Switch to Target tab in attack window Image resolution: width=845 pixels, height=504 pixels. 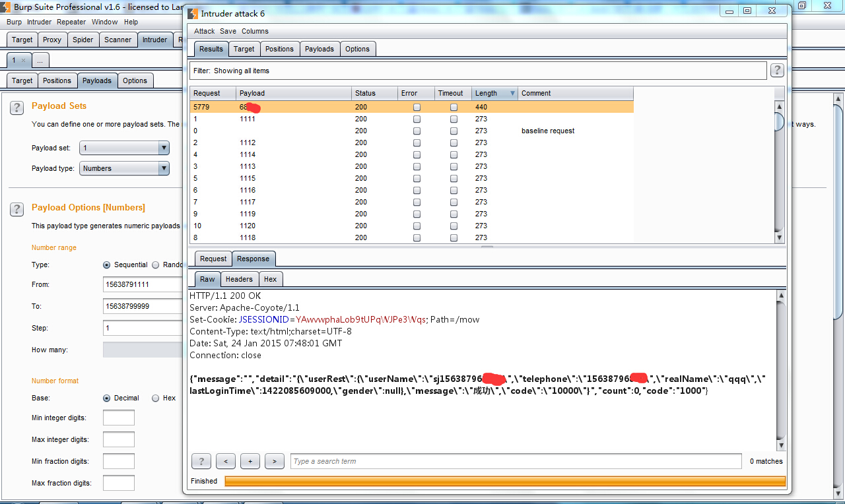tap(244, 49)
